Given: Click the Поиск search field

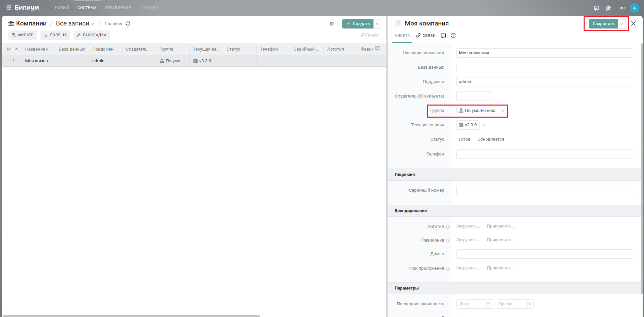Looking at the screenshot, I should pyautogui.click(x=369, y=35).
